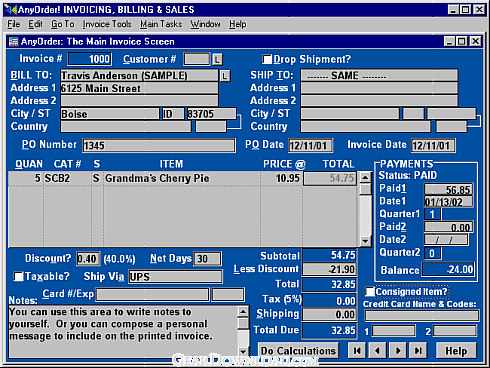Click the Paid1 amount field 56.85
This screenshot has width=490, height=368.
(448, 189)
